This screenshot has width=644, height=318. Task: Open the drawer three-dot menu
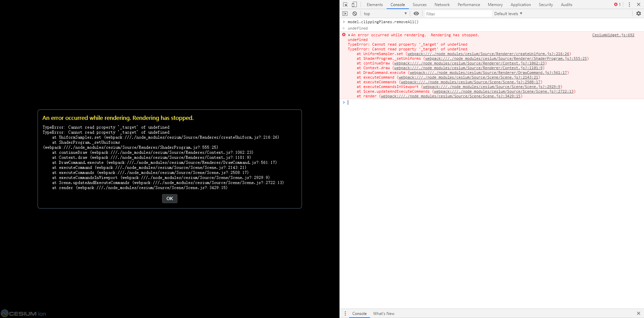click(345, 313)
